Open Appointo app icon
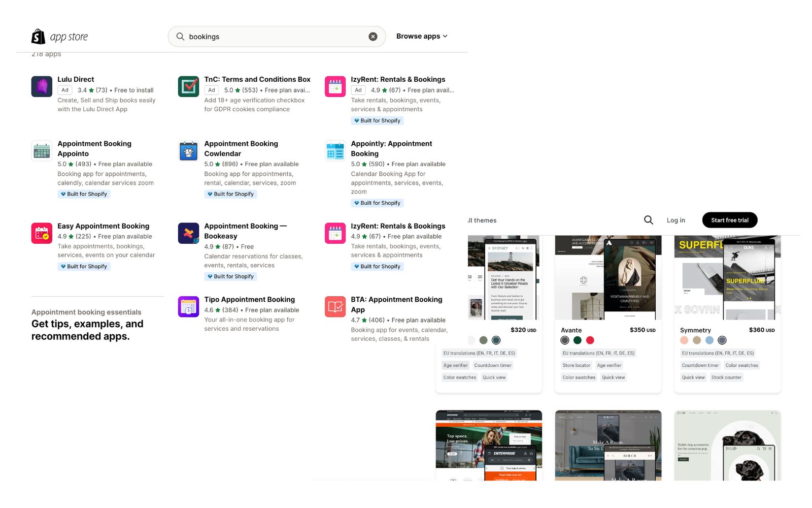The image size is (812, 508). (x=42, y=151)
